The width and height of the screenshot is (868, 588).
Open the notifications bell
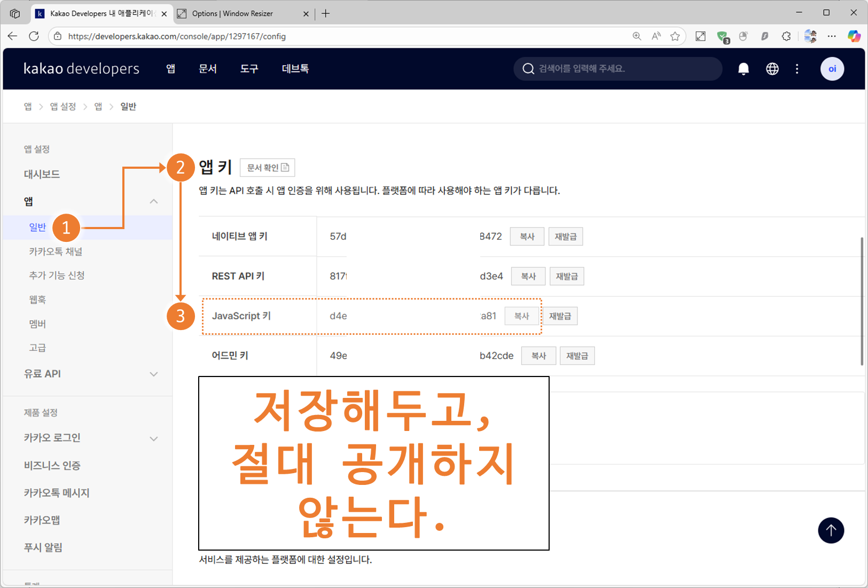click(x=743, y=69)
